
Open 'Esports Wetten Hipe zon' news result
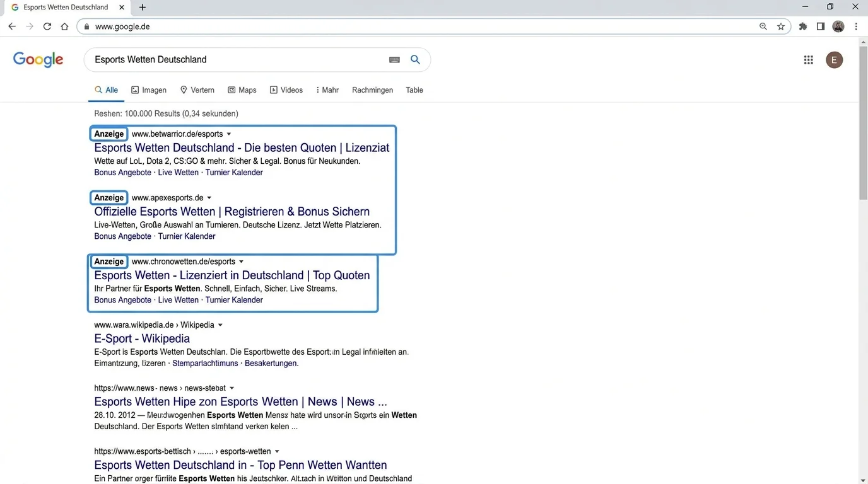[240, 401]
